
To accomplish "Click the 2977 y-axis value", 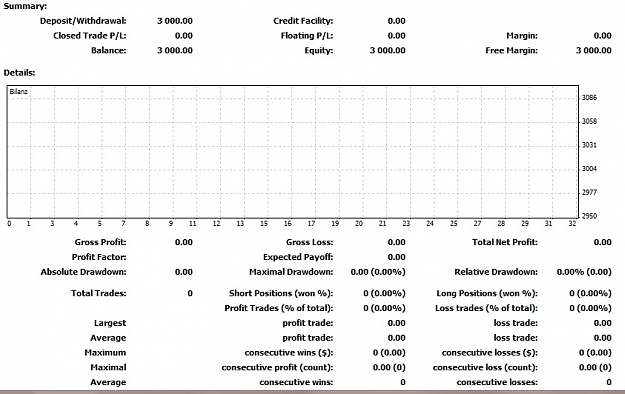I will 589,193.
